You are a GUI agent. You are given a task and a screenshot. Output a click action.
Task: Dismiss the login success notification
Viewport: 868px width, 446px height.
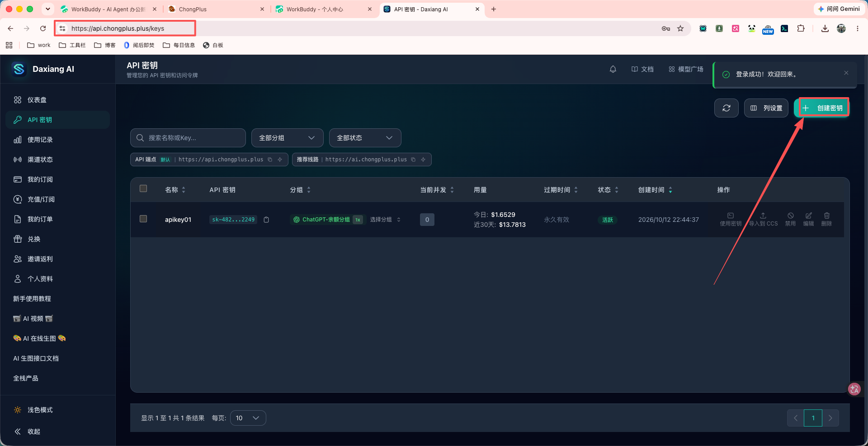click(846, 73)
